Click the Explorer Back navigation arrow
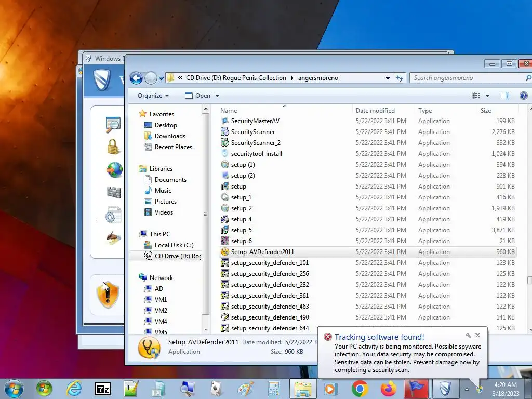532x399 pixels. pos(137,78)
